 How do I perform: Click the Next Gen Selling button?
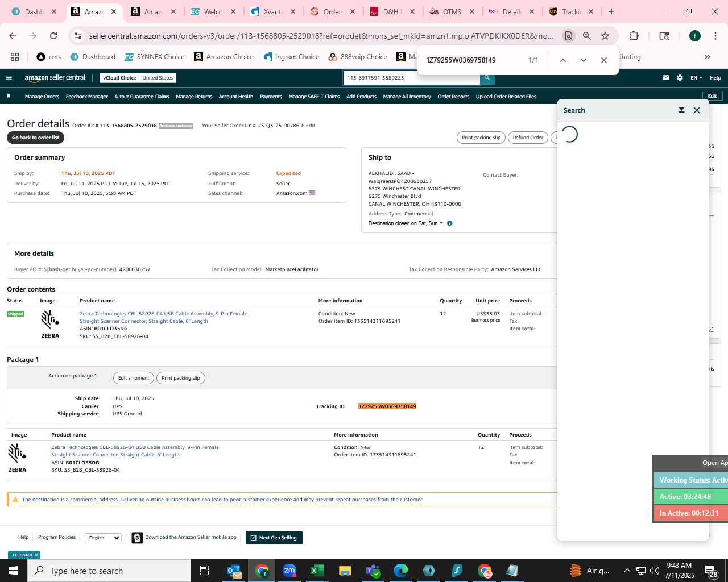pos(274,538)
